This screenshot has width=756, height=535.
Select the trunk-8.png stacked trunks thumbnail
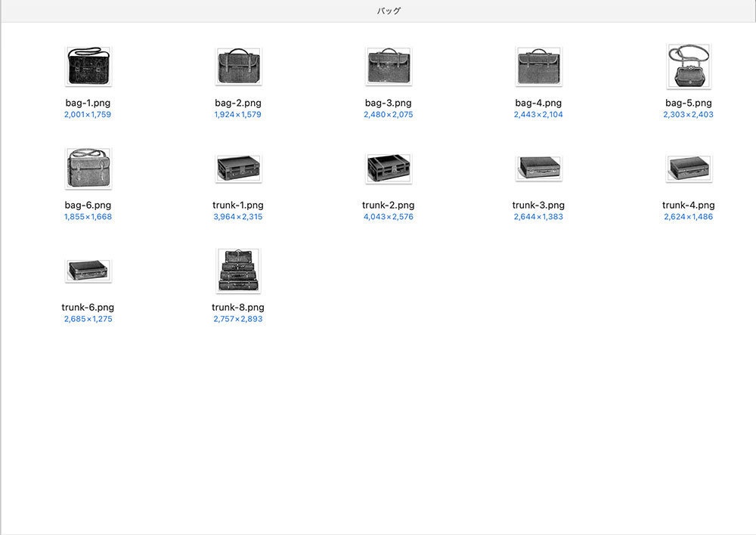pos(238,271)
